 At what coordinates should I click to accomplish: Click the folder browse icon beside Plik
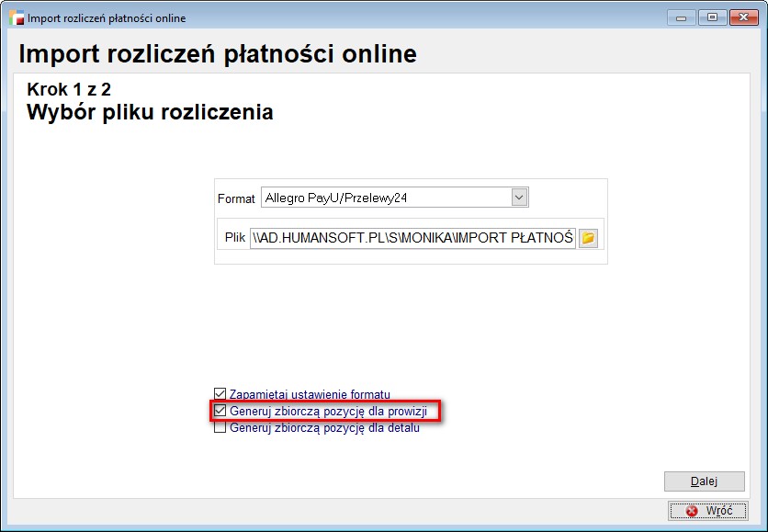tap(588, 238)
